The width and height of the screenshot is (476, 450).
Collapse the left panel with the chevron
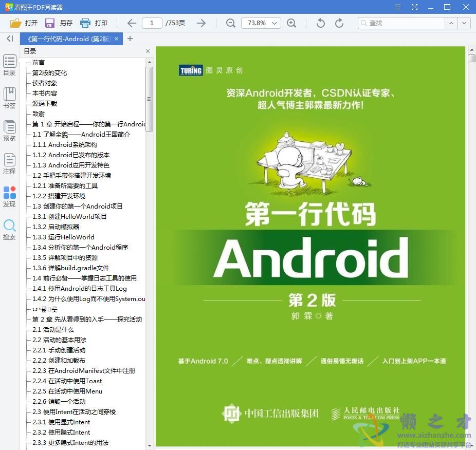9,39
